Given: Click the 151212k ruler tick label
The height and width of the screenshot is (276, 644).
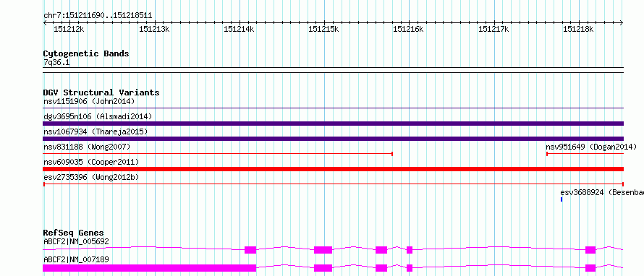Looking at the screenshot, I should [x=69, y=30].
